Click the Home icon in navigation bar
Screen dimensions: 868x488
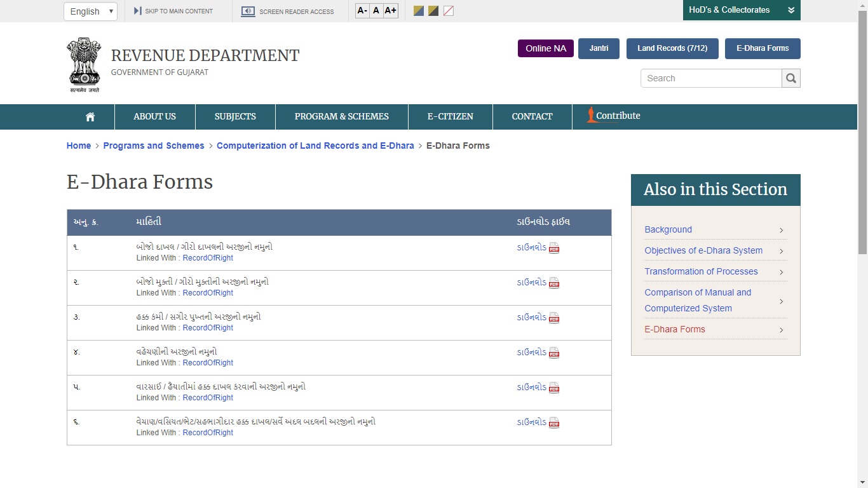pyautogui.click(x=90, y=117)
